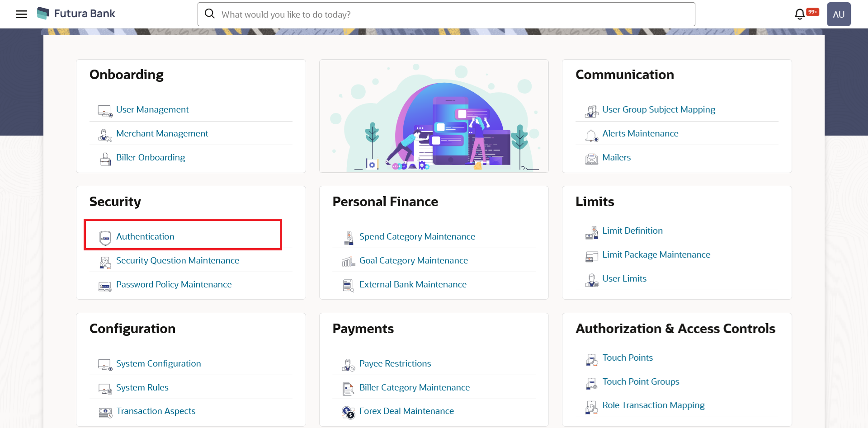This screenshot has height=428, width=868.
Task: Click the Mailers envelope icon
Action: [591, 159]
